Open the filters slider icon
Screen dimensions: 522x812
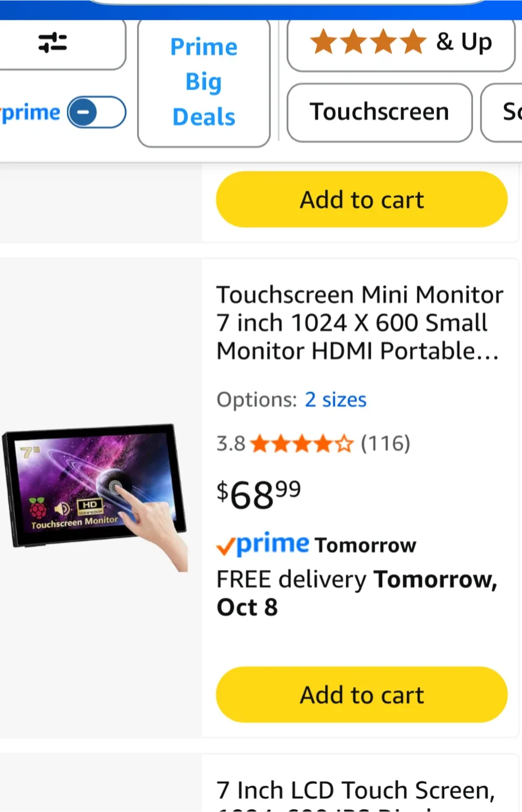click(x=52, y=42)
